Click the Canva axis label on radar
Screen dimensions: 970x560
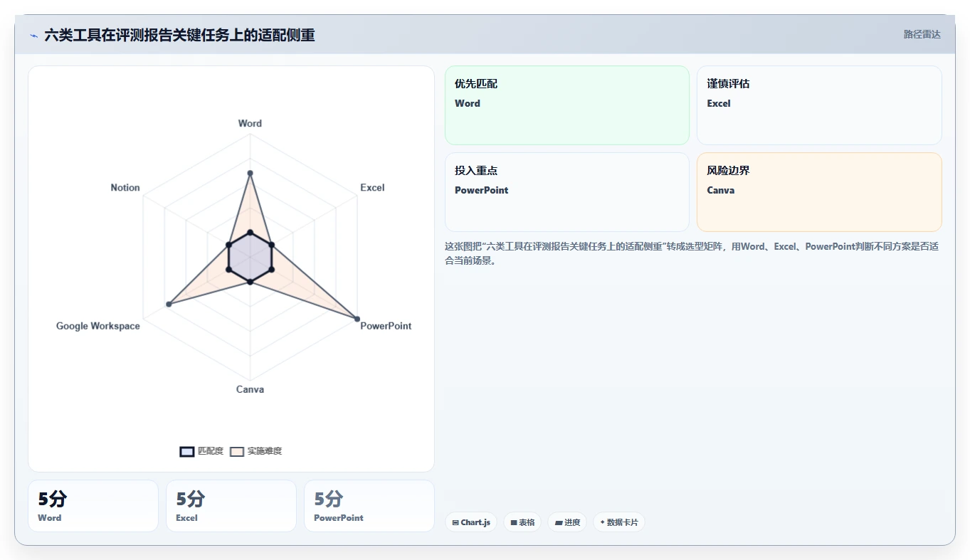[250, 389]
